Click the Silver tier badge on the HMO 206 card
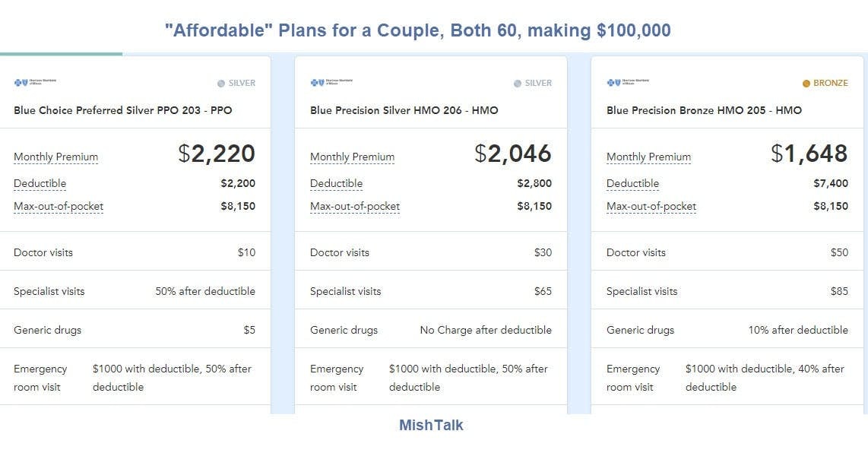The width and height of the screenshot is (868, 453). coord(533,84)
